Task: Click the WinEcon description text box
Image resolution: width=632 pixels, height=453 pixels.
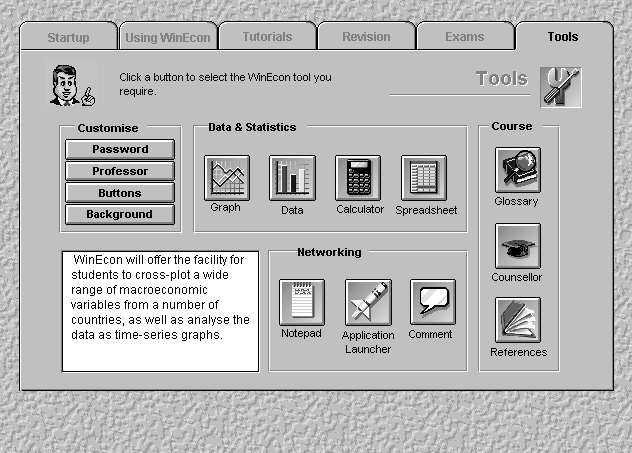Action: [x=160, y=312]
